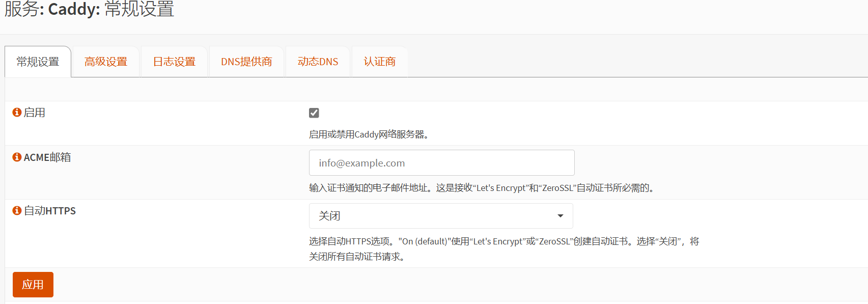
Task: Click the ACME邮箱 field label
Action: coord(47,157)
